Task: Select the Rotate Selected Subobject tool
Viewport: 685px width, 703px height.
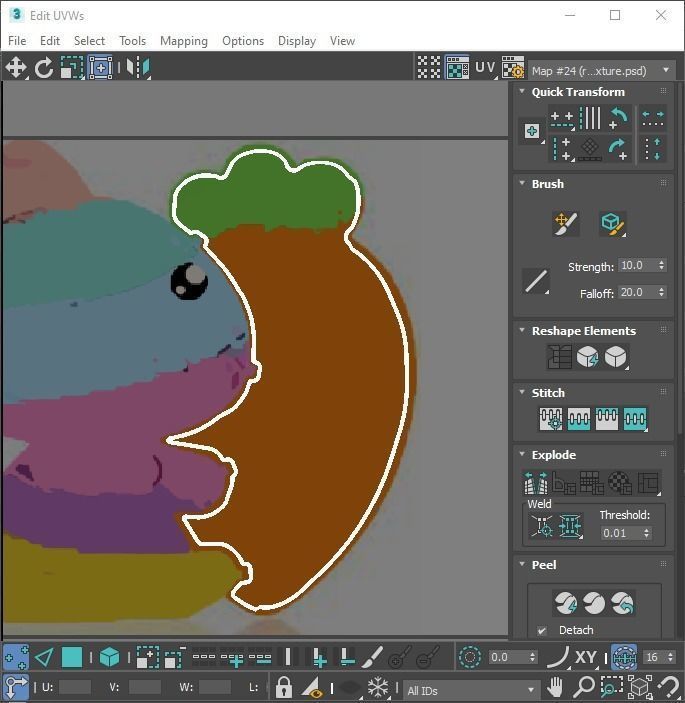Action: pos(44,68)
